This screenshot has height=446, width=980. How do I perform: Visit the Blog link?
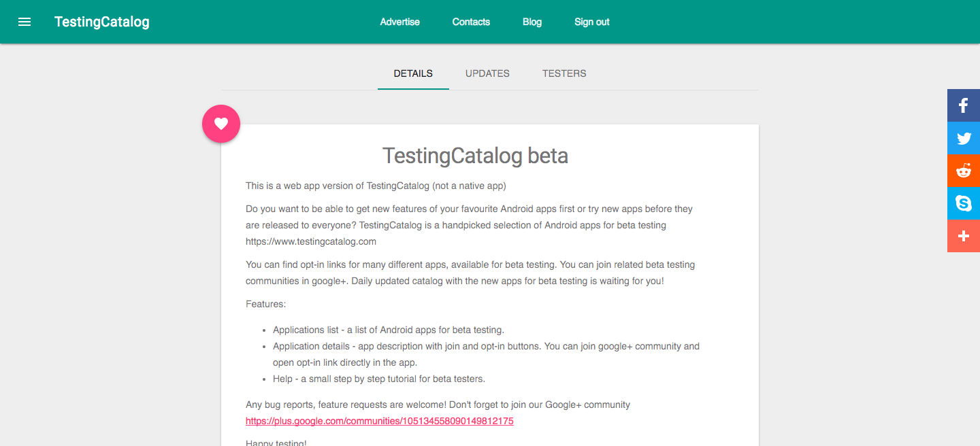pos(532,22)
